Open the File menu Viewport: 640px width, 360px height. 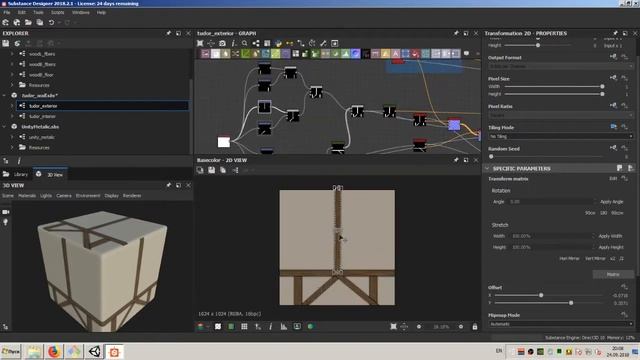tap(7, 13)
